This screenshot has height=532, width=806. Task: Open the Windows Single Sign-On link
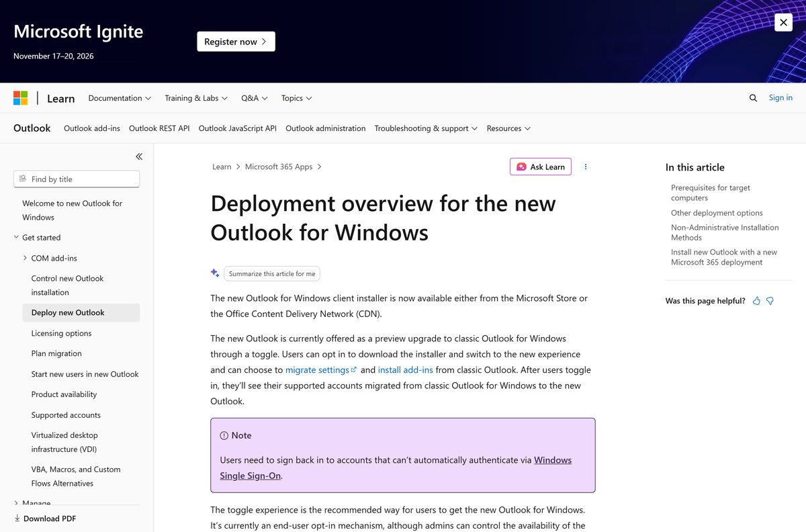(396, 468)
